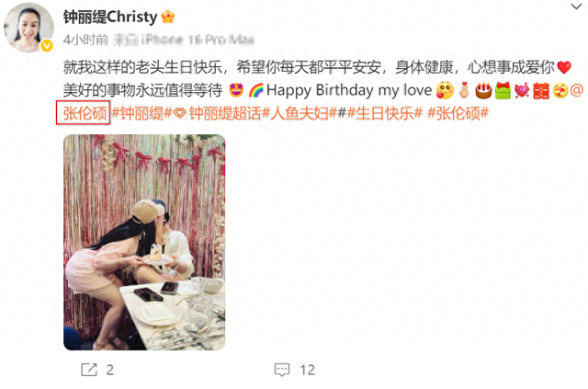Screen dimensions: 588x389
Task: Click the comment count 12
Action: point(308,370)
